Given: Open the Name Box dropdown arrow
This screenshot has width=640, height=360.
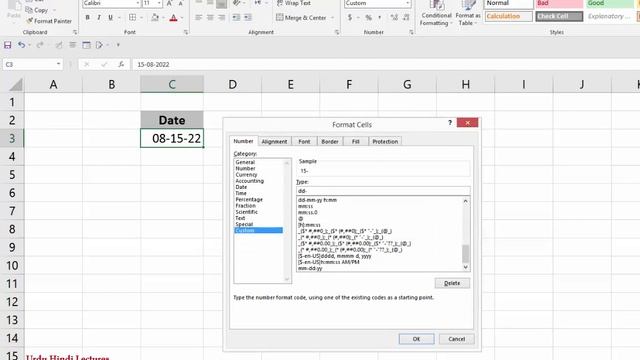Looking at the screenshot, I should [x=58, y=64].
